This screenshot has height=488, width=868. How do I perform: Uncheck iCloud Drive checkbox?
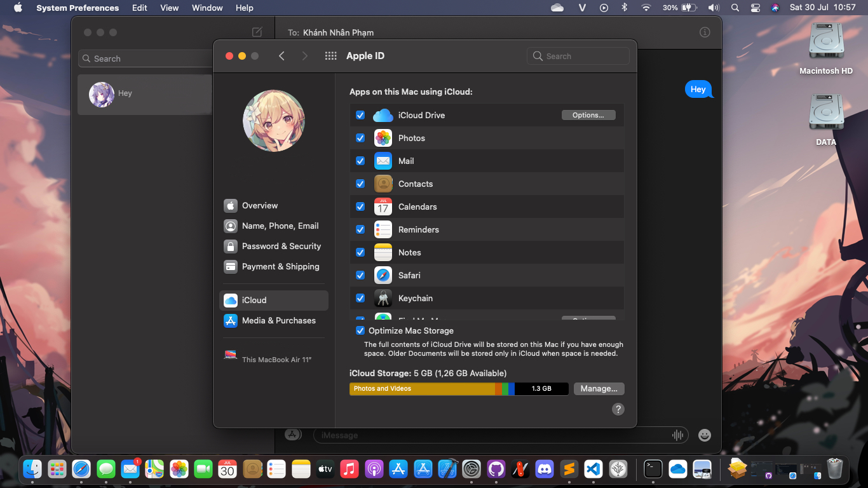pos(360,115)
